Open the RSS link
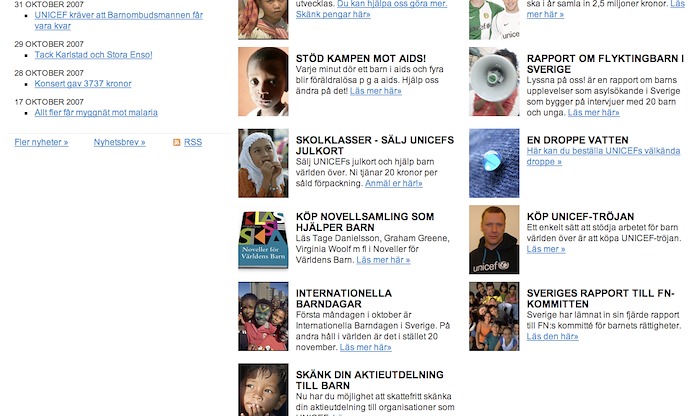Image resolution: width=700 pixels, height=416 pixels. tap(193, 142)
